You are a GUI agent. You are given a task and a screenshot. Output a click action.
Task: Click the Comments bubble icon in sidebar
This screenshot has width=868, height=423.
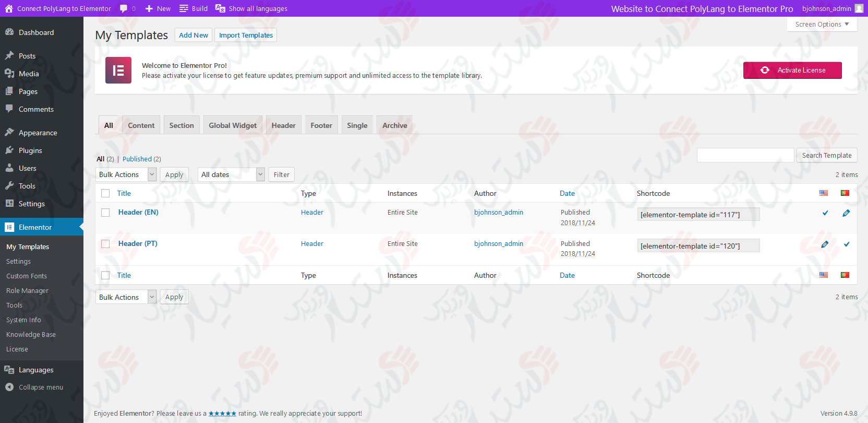(9, 109)
